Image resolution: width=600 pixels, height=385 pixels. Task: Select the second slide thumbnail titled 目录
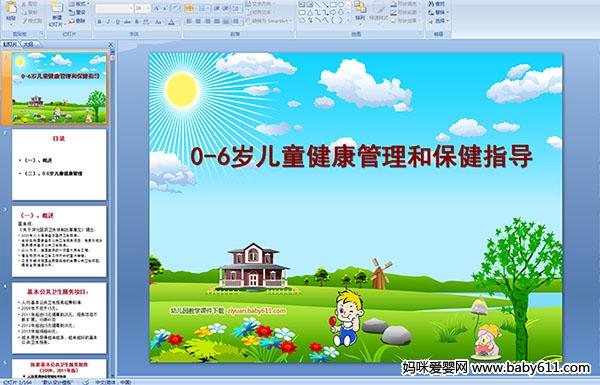(59, 165)
